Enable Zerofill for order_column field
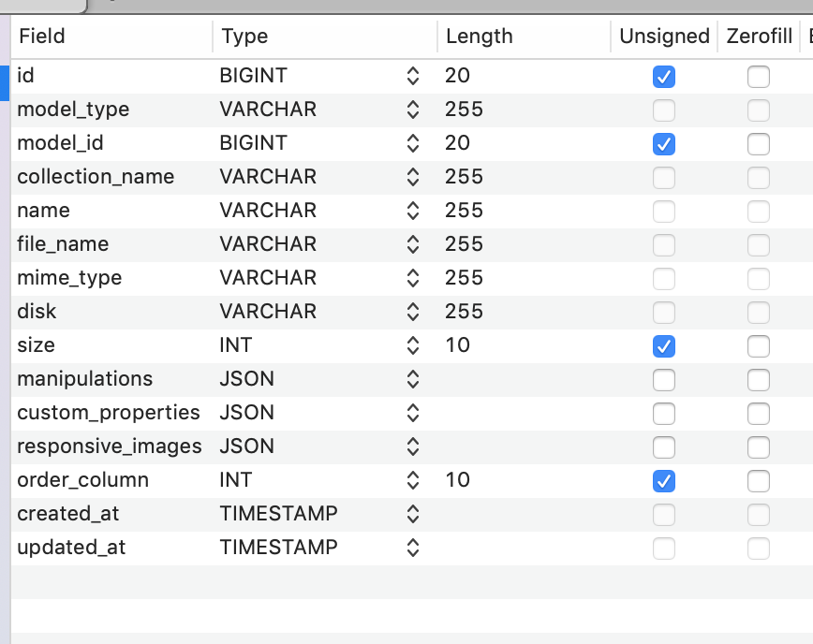This screenshot has width=813, height=644. pyautogui.click(x=759, y=481)
